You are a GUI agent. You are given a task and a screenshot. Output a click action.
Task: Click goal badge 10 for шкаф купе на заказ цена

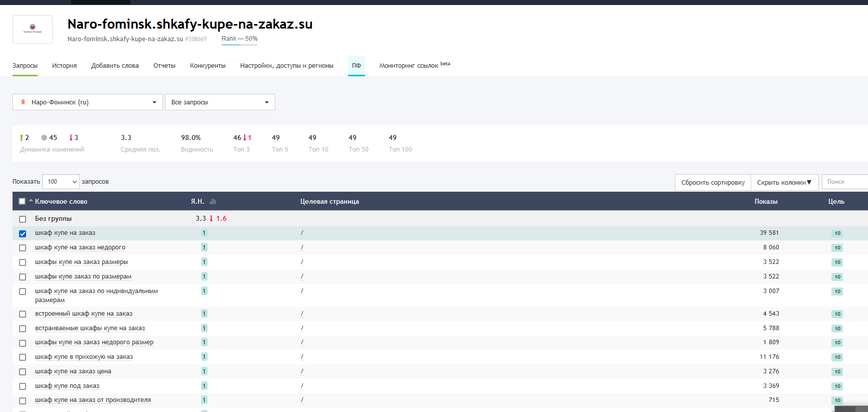pos(837,372)
